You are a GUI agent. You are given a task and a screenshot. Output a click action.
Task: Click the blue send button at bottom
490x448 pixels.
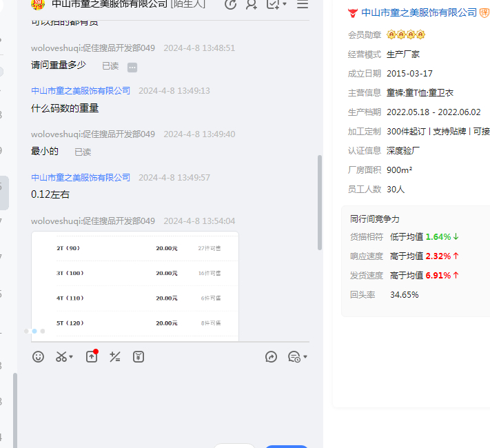click(287, 446)
